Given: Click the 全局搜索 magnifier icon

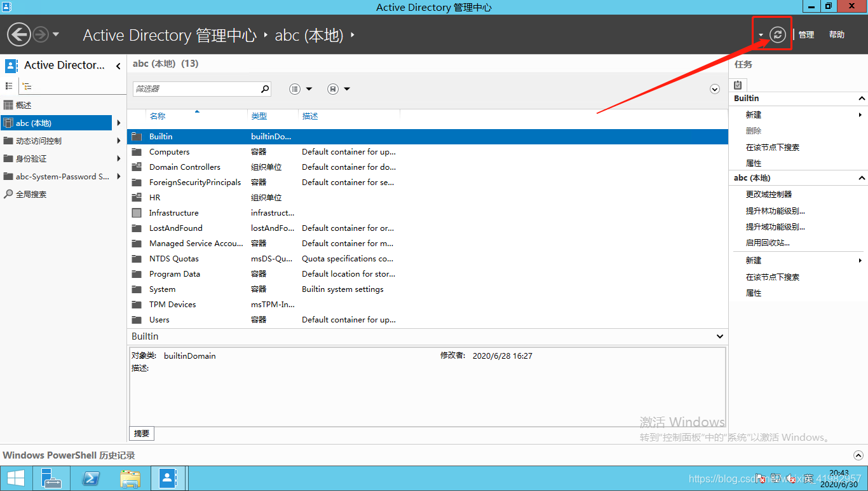Looking at the screenshot, I should (8, 194).
